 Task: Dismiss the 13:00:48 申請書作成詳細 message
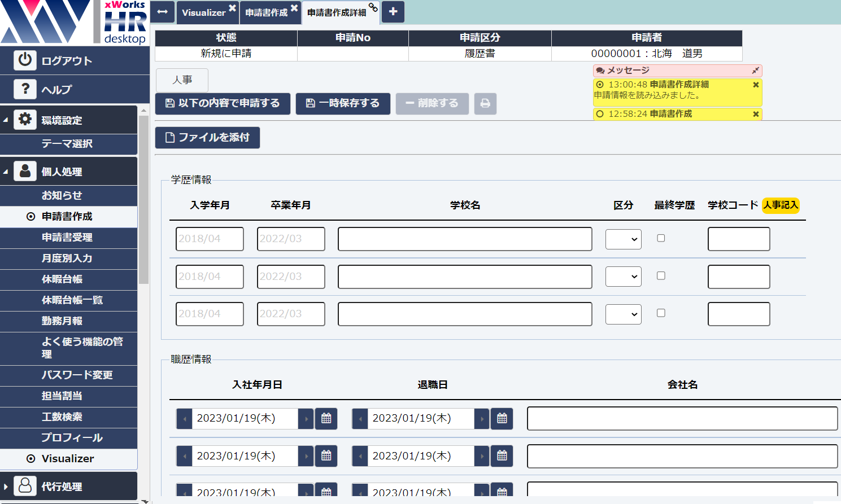756,85
